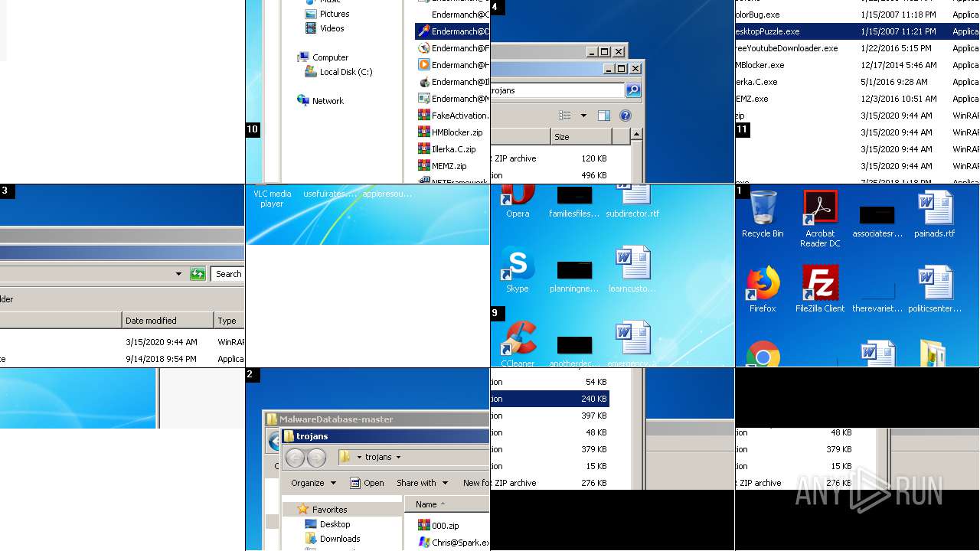
Task: Select the highlighted esktopPuzzle.exe row
Action: (x=857, y=31)
